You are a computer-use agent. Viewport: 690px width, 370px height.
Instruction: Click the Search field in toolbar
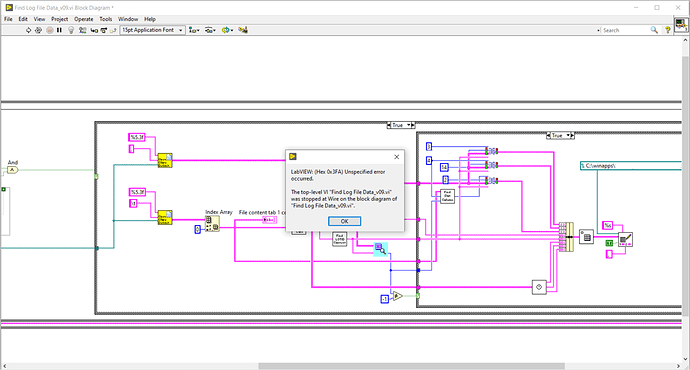coord(625,30)
